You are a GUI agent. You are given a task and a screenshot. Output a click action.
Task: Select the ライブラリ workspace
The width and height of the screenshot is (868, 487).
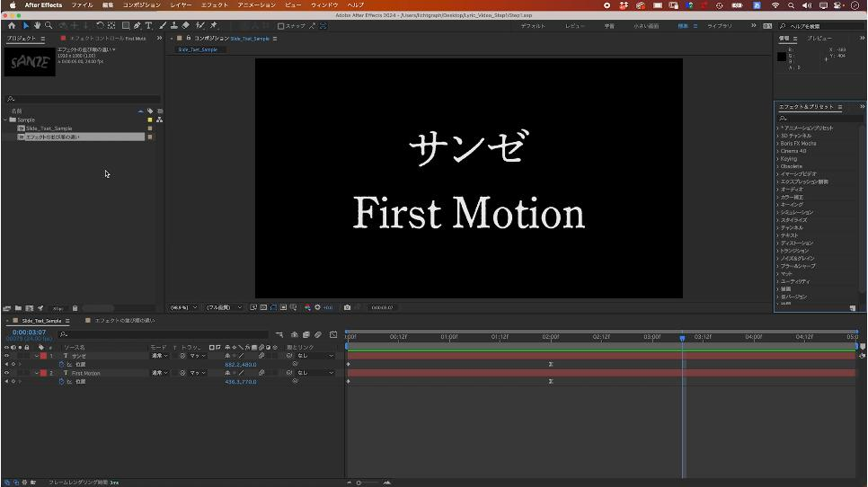[x=720, y=26]
